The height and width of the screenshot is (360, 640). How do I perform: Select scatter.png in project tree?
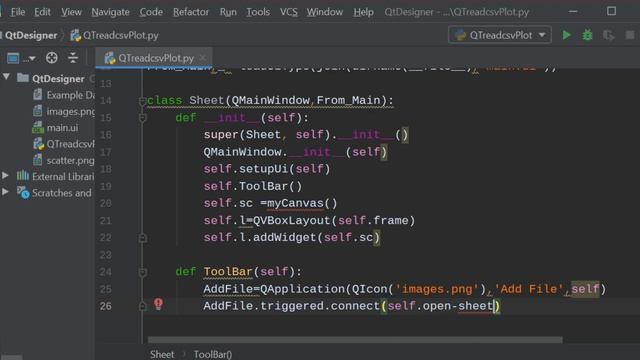(64, 160)
